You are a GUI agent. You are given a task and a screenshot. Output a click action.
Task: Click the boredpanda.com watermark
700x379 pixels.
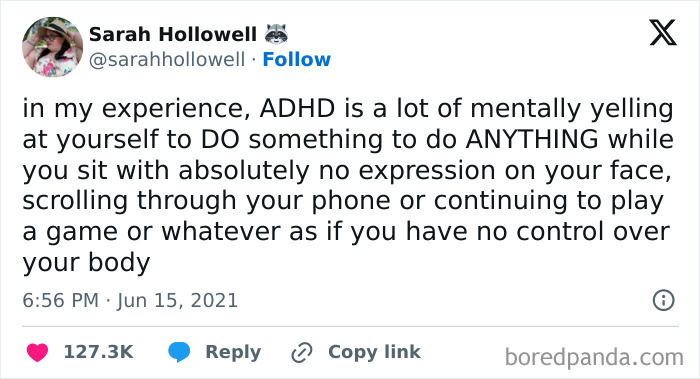(594, 358)
